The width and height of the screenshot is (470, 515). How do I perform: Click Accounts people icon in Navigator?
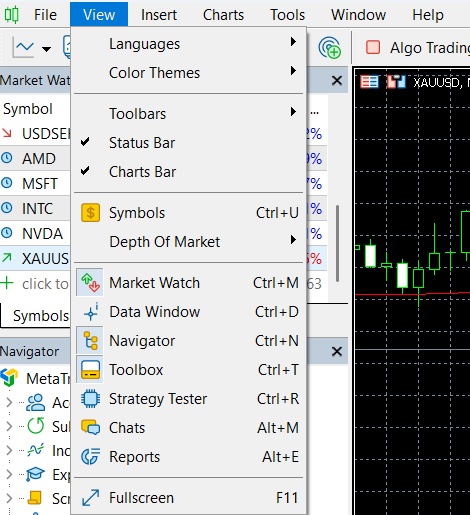pyautogui.click(x=35, y=403)
